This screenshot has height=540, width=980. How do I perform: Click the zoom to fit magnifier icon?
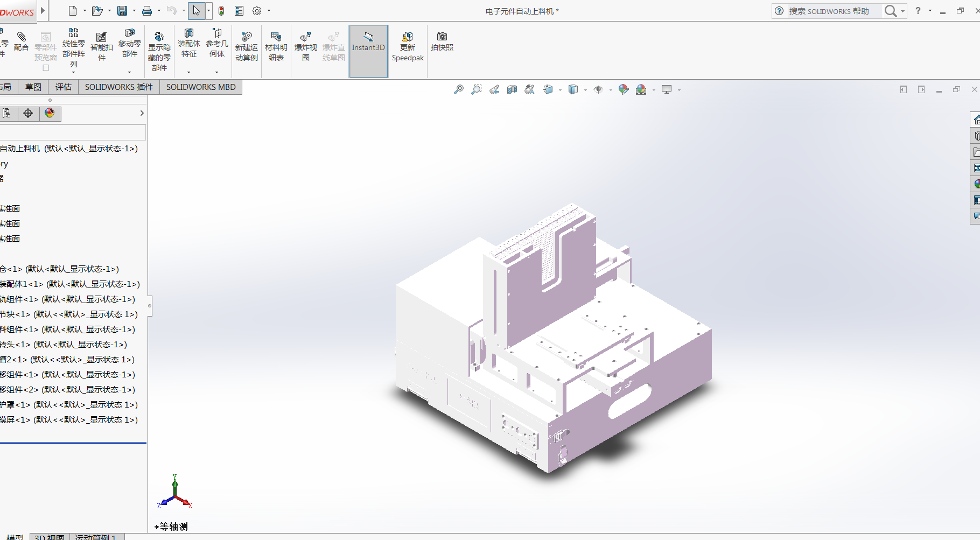coord(458,89)
